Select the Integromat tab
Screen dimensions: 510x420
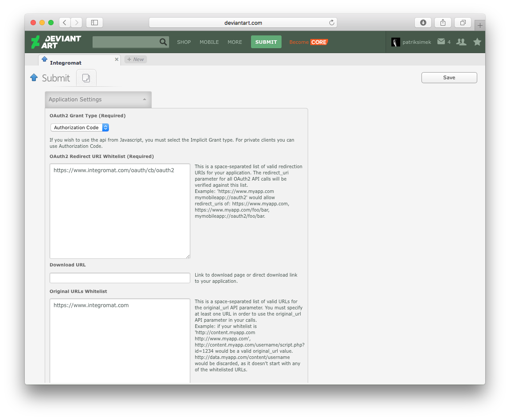(79, 60)
